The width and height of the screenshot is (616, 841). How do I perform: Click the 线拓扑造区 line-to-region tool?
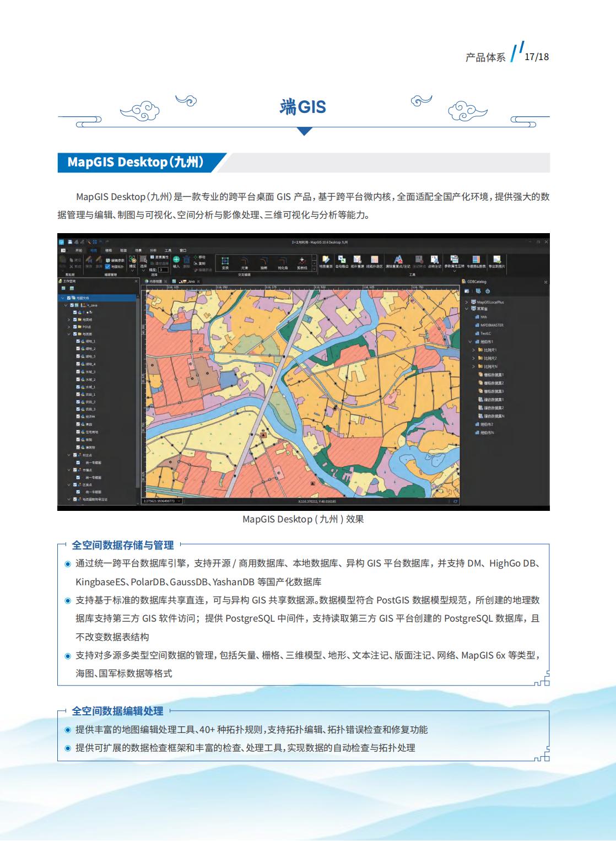[x=375, y=262]
